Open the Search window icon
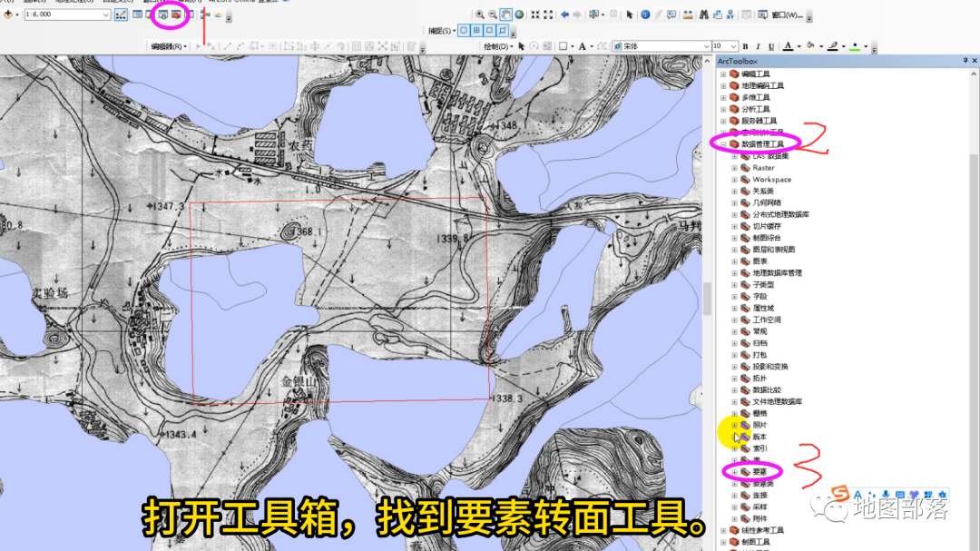Screen dimensions: 980x551 tap(162, 15)
